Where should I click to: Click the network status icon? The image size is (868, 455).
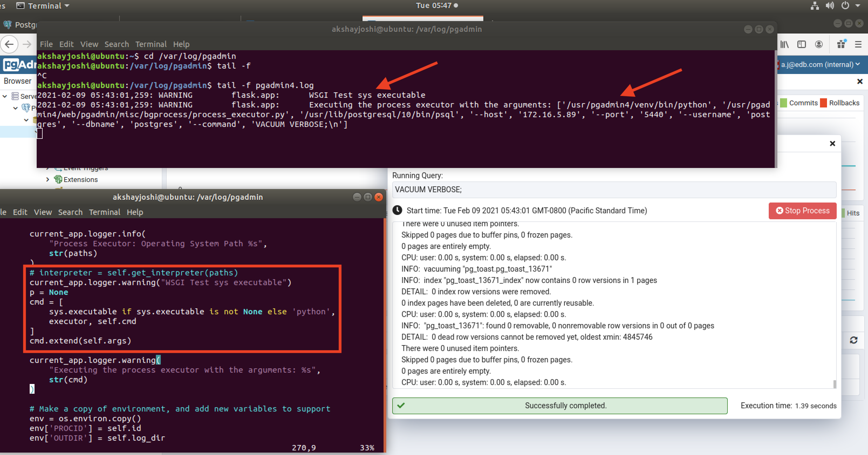814,5
